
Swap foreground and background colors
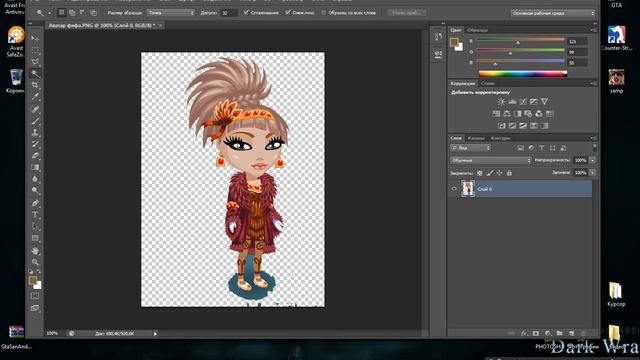tap(39, 271)
